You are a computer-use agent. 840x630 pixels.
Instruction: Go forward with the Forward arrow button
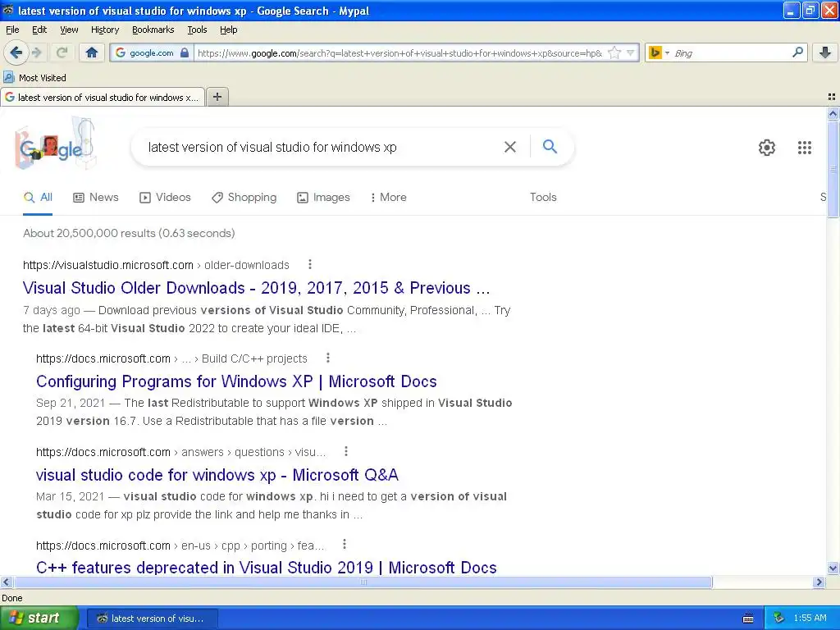37,52
